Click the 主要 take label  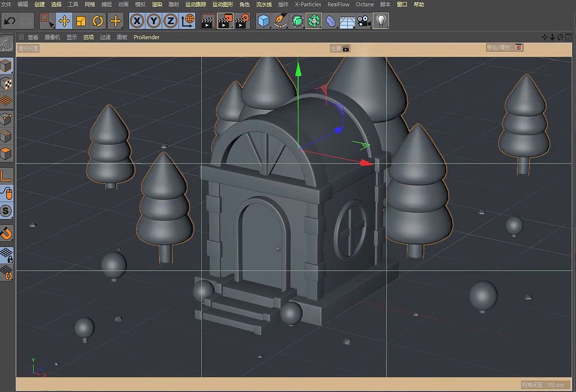pyautogui.click(x=336, y=48)
